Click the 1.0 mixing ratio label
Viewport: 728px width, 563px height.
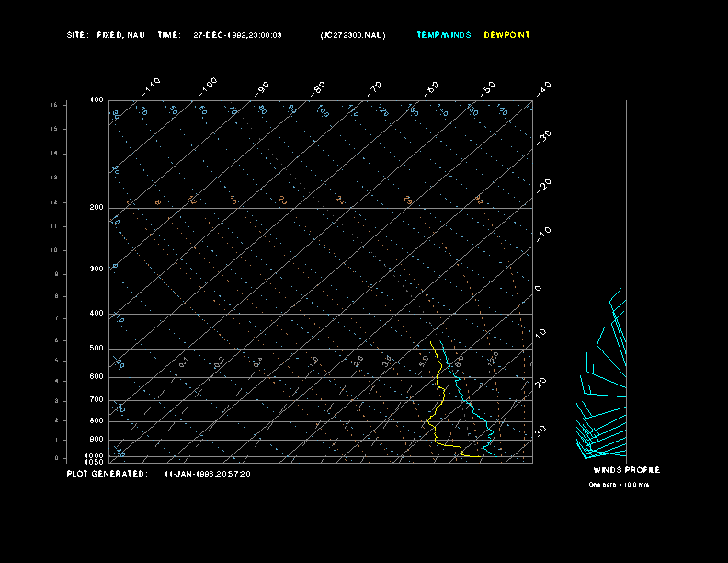point(313,362)
